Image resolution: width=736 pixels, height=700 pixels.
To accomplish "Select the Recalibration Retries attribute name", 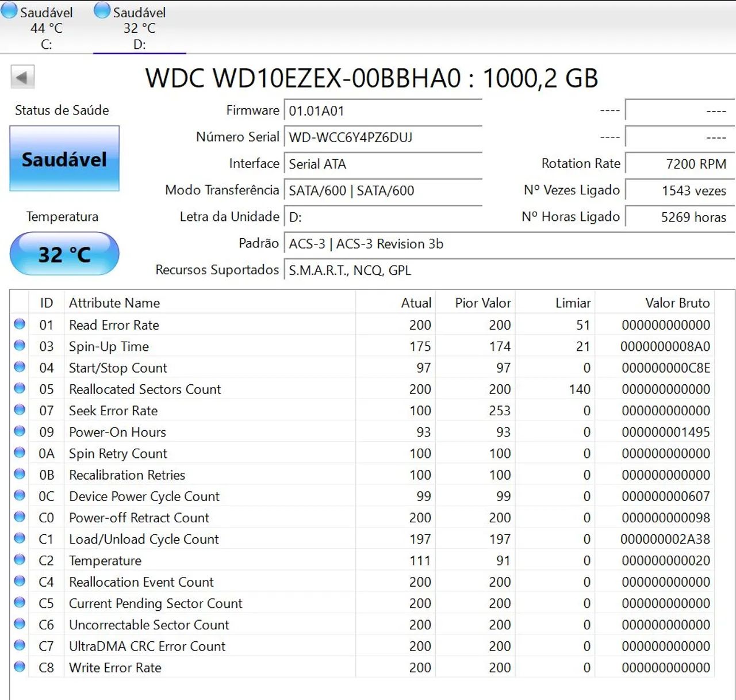I will pyautogui.click(x=127, y=475).
